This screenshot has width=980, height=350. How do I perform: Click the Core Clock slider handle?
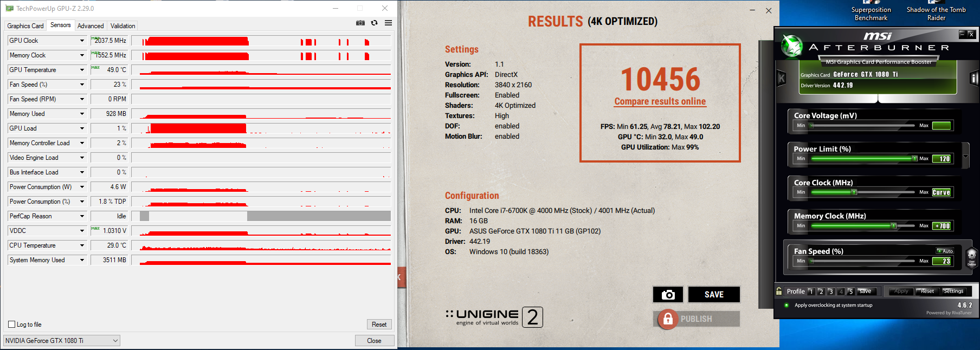(854, 192)
